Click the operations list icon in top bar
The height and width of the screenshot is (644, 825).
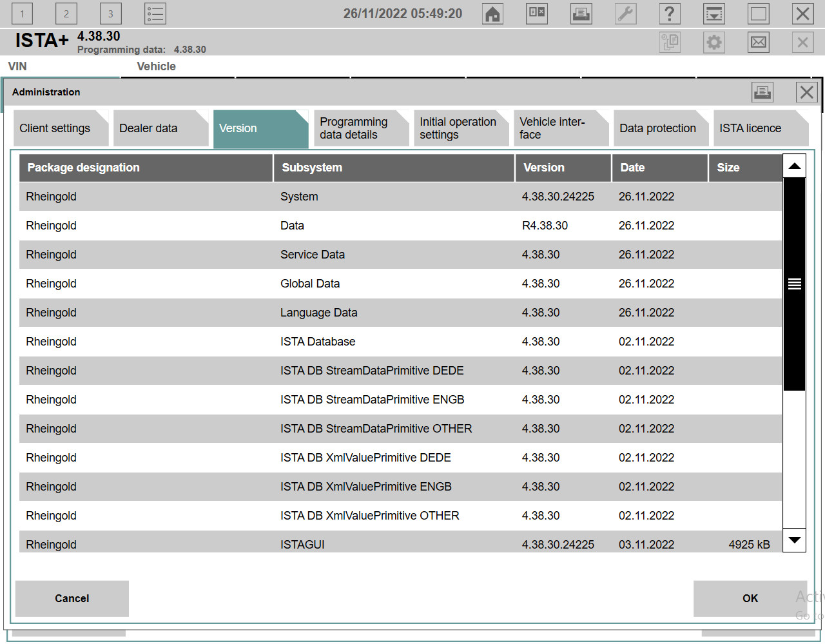coord(537,14)
